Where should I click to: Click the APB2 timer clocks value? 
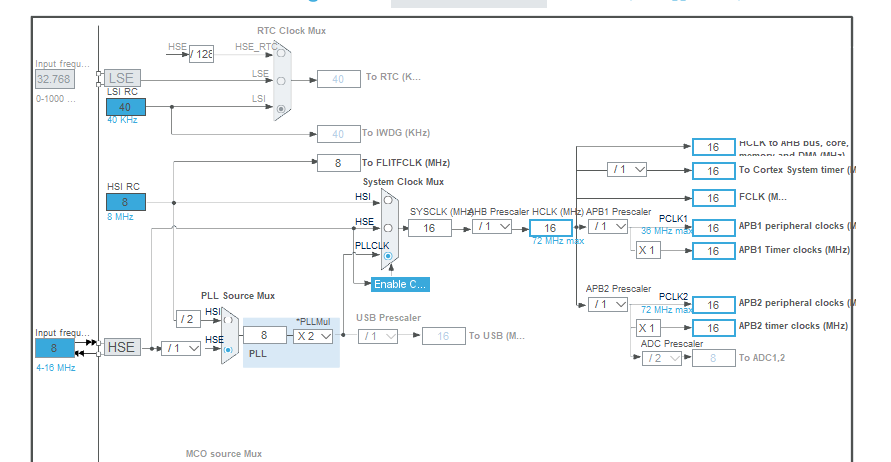click(x=714, y=328)
